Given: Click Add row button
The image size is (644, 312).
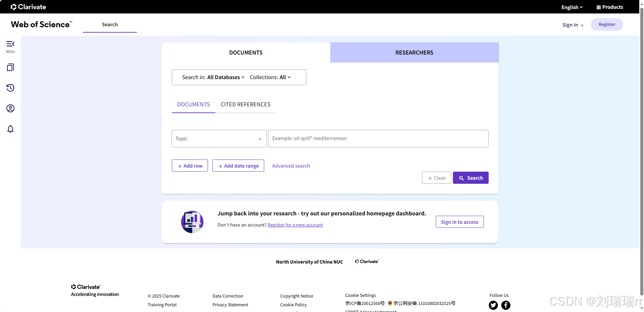Looking at the screenshot, I should 190,166.
